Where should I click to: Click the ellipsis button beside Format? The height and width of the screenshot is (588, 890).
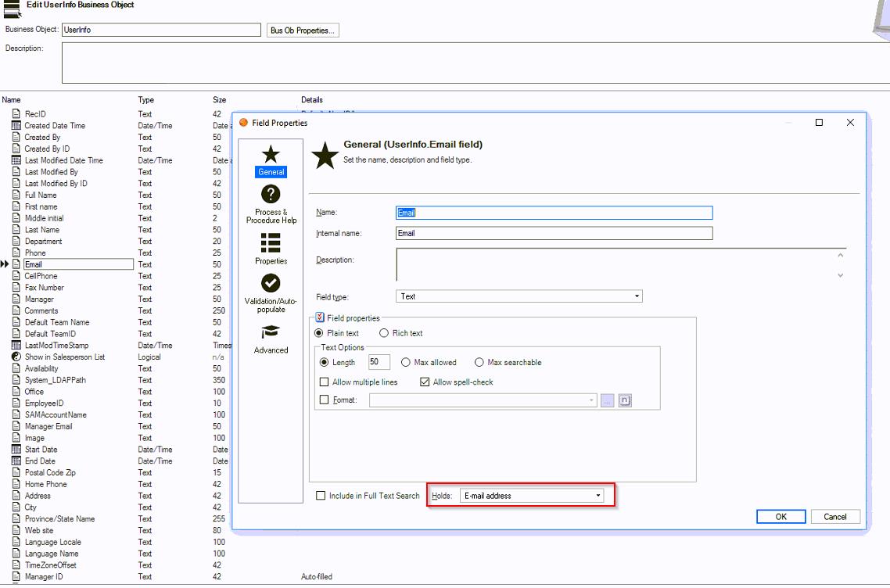pos(608,400)
